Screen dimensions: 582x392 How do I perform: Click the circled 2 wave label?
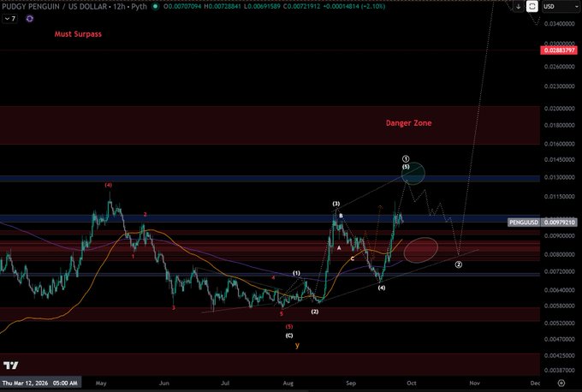pyautogui.click(x=459, y=264)
